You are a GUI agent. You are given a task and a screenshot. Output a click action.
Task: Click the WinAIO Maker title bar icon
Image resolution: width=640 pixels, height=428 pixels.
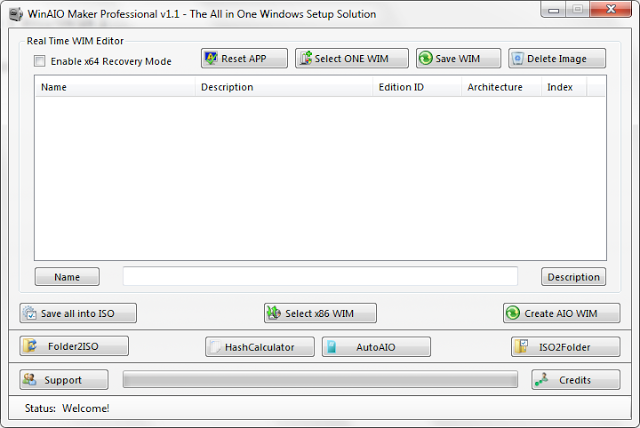click(16, 14)
